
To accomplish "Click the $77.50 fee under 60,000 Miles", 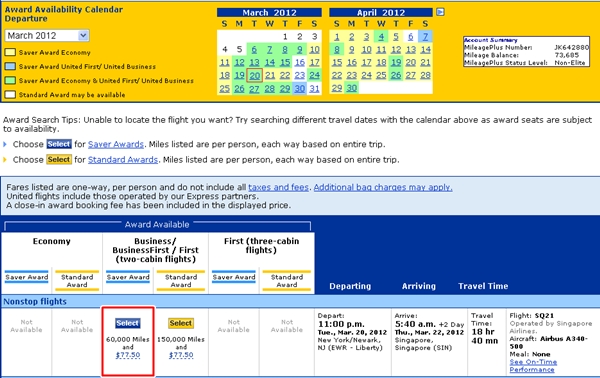I will (128, 355).
